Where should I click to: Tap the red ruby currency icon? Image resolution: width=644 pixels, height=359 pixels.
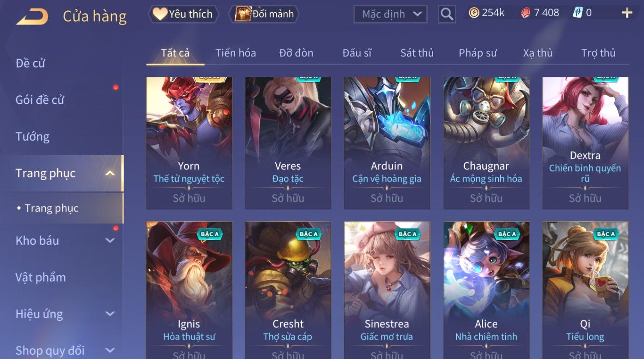(x=526, y=13)
